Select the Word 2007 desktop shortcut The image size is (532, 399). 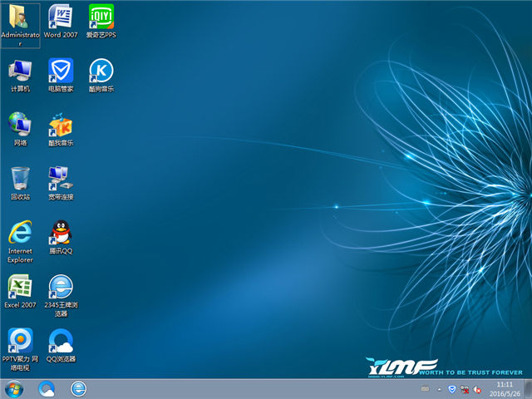(60, 18)
